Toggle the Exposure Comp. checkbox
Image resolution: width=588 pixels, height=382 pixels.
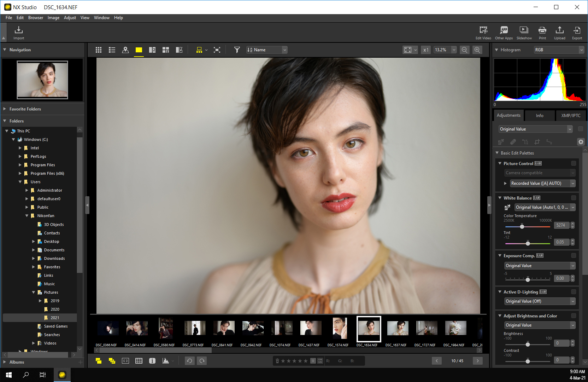coord(573,255)
